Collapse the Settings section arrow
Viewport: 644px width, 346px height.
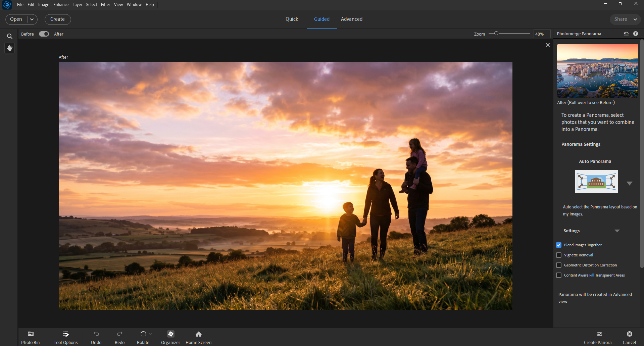pyautogui.click(x=617, y=231)
